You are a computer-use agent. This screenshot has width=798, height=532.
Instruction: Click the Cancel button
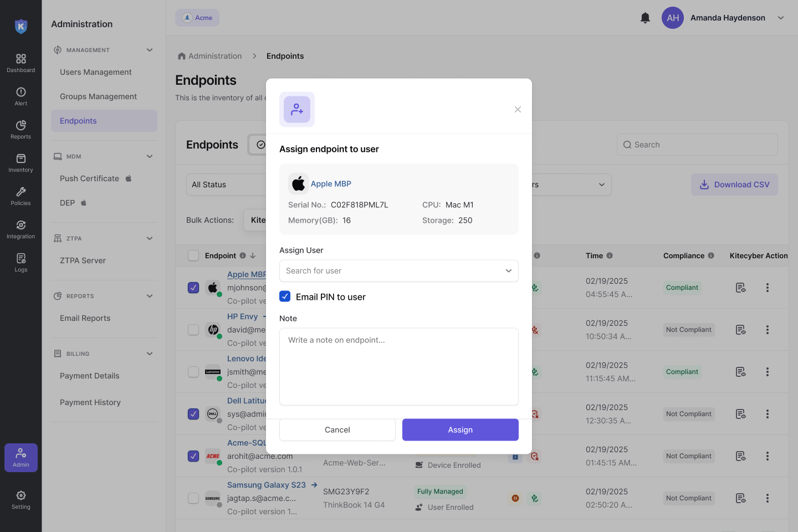337,429
